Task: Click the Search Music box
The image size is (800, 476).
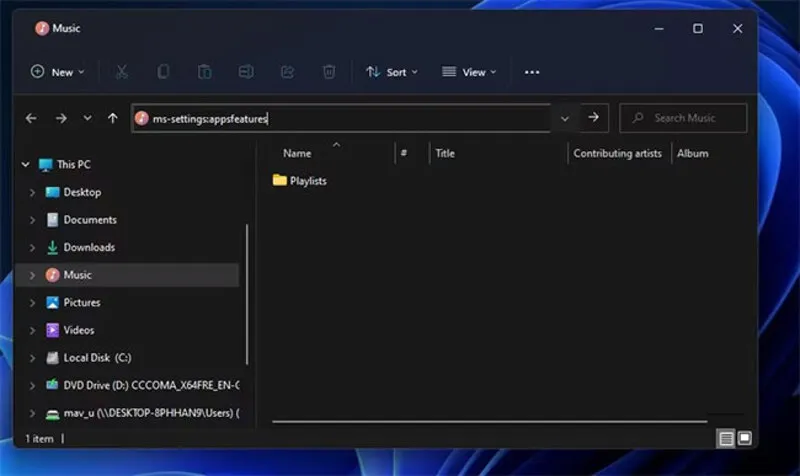Action: tap(683, 118)
